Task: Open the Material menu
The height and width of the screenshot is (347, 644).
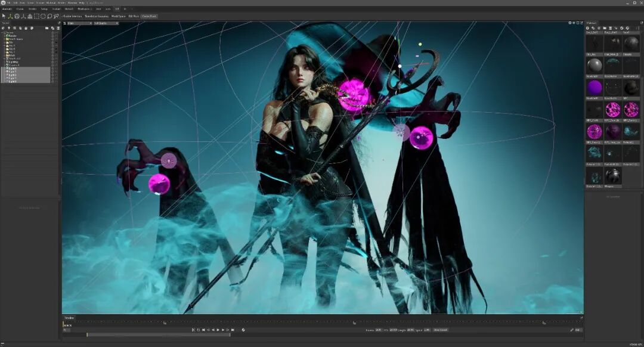Action: click(x=51, y=3)
